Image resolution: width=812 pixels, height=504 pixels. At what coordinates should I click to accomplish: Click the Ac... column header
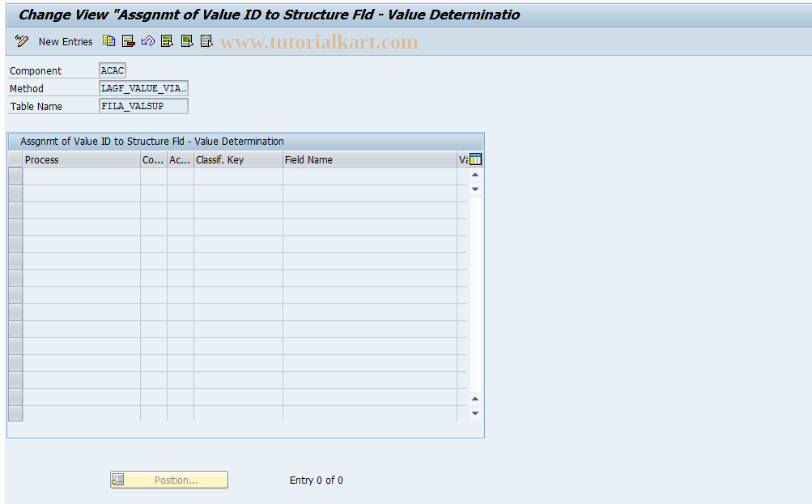coord(181,160)
